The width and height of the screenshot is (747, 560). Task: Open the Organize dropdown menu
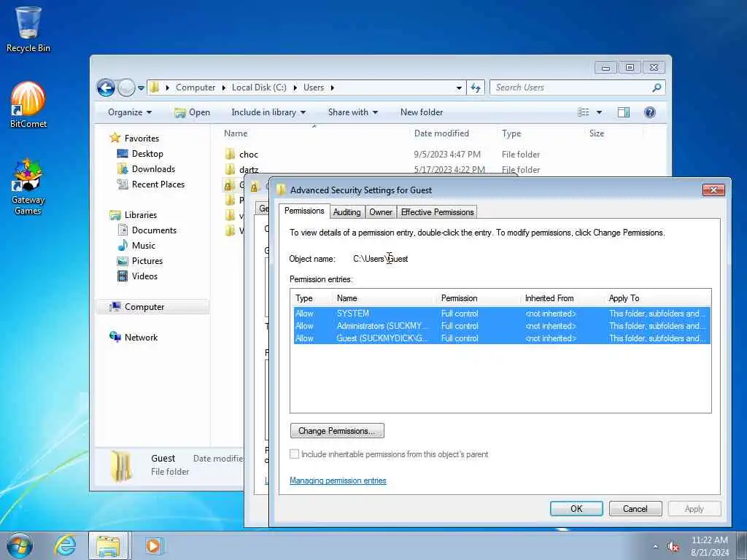[130, 112]
